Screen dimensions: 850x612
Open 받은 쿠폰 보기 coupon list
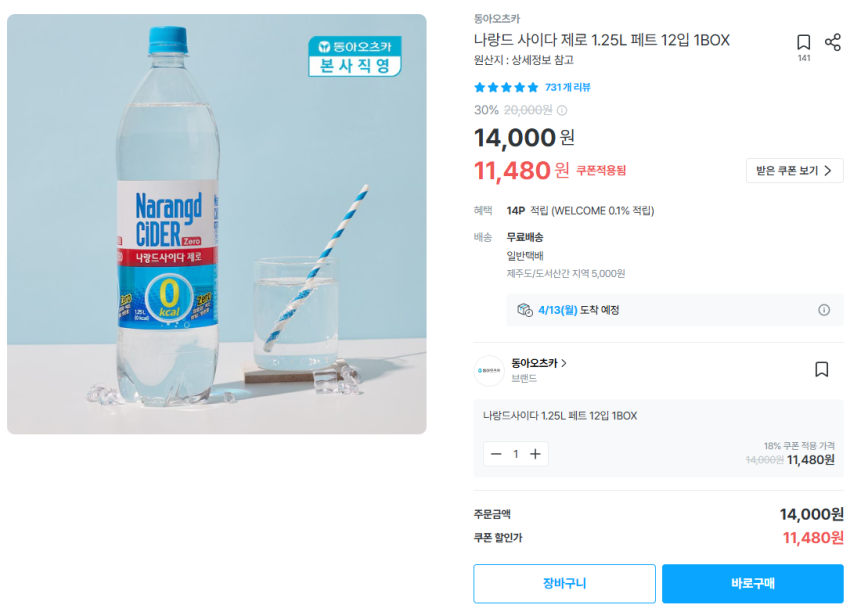pos(794,171)
